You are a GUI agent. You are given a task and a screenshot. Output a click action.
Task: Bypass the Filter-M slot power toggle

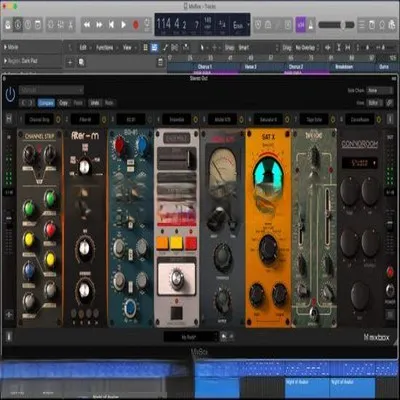pyautogui.click(x=104, y=119)
